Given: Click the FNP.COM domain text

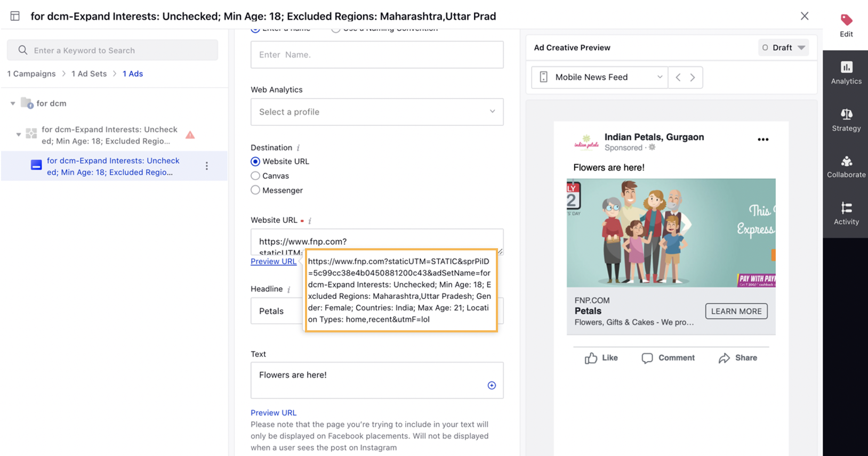Looking at the screenshot, I should click(592, 300).
